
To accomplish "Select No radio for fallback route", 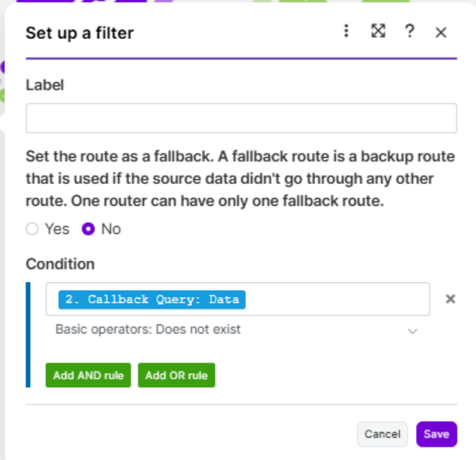I will [x=88, y=229].
